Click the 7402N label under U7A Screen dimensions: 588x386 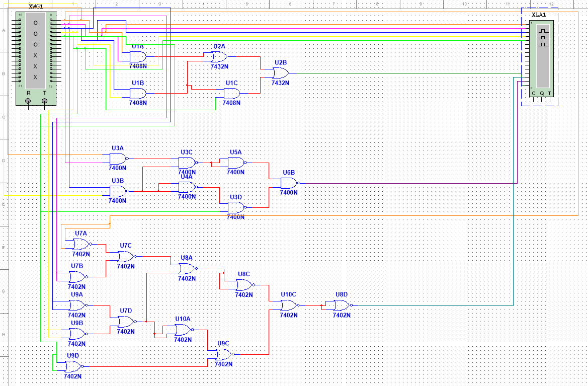pos(81,254)
